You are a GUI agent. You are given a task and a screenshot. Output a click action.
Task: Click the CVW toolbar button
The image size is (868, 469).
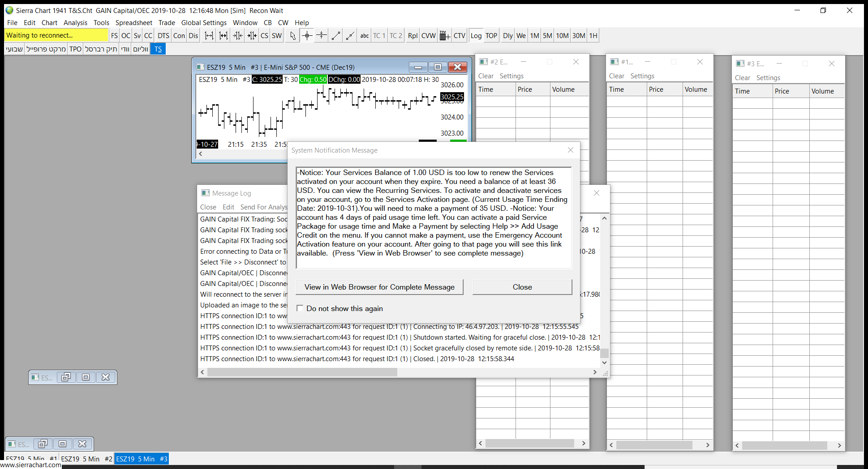(x=429, y=36)
